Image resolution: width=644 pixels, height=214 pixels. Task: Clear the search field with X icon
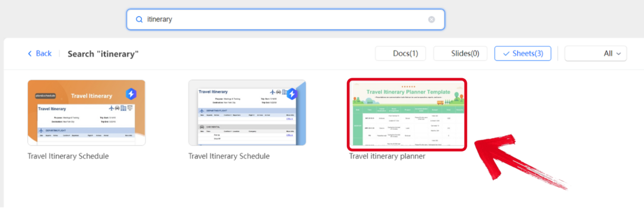click(x=432, y=20)
